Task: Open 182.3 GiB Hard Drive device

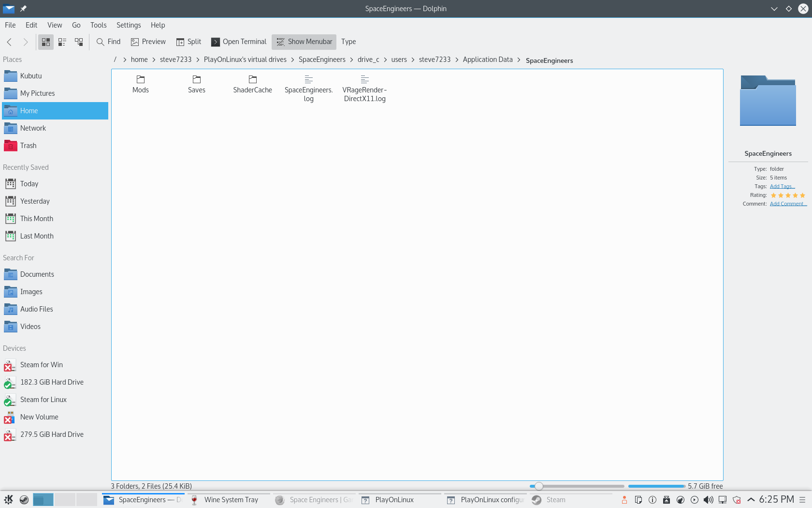Action: pos(55,382)
